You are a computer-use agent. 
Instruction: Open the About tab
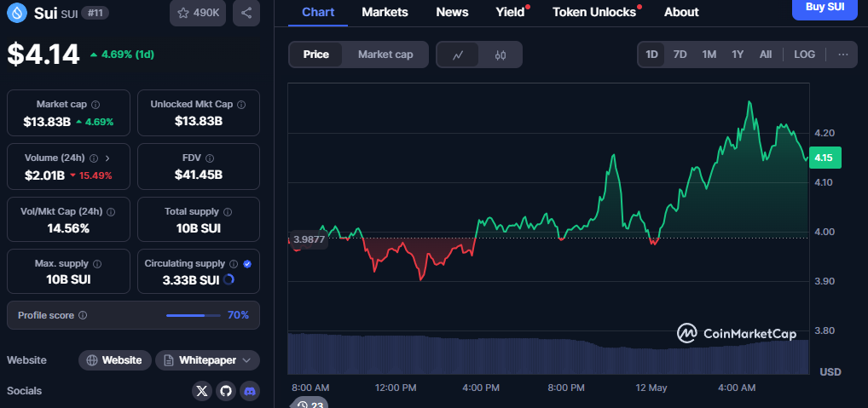click(x=681, y=12)
